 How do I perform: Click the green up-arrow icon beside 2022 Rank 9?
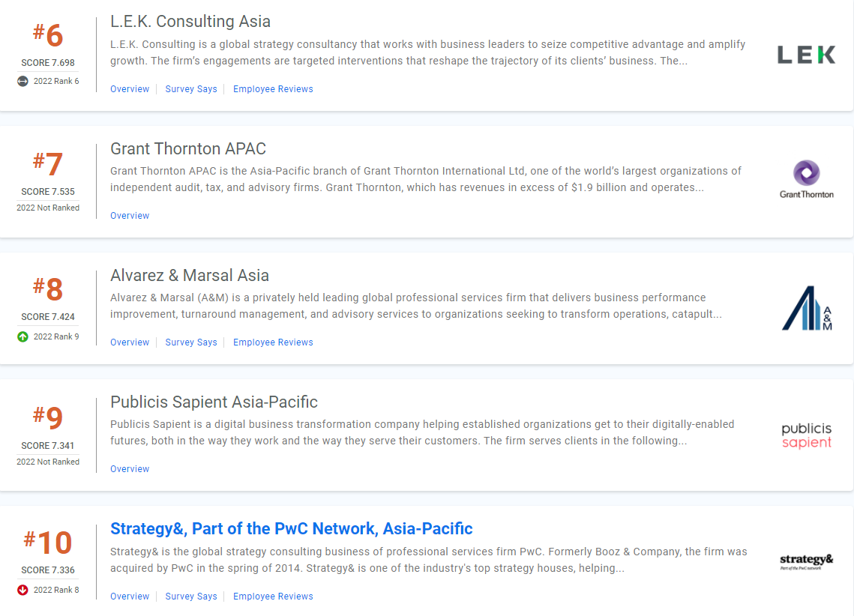coord(23,336)
